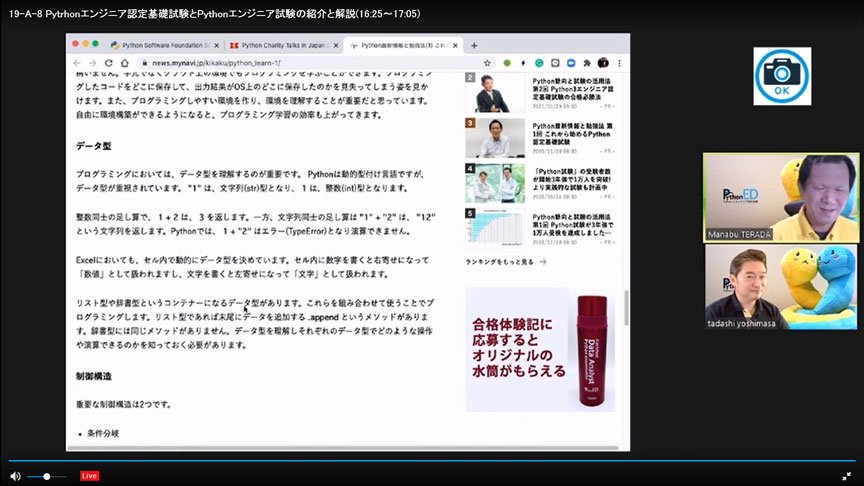Click the camera OK screenshot badge
The height and width of the screenshot is (486, 864).
pyautogui.click(x=782, y=76)
